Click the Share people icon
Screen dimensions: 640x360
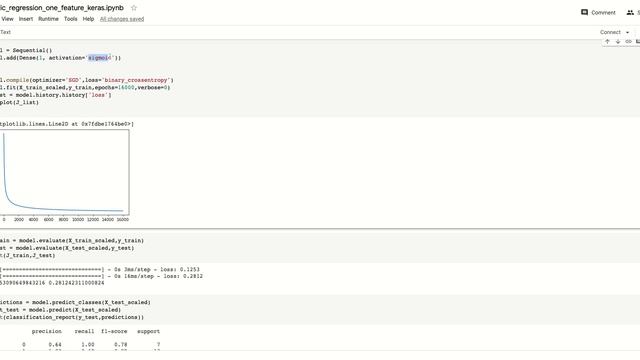pos(630,13)
